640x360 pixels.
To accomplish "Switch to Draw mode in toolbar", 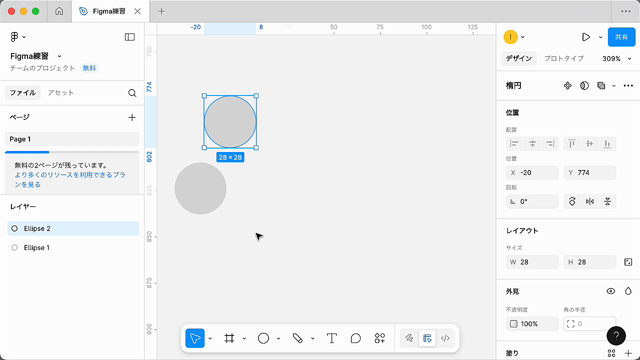I will [x=409, y=338].
